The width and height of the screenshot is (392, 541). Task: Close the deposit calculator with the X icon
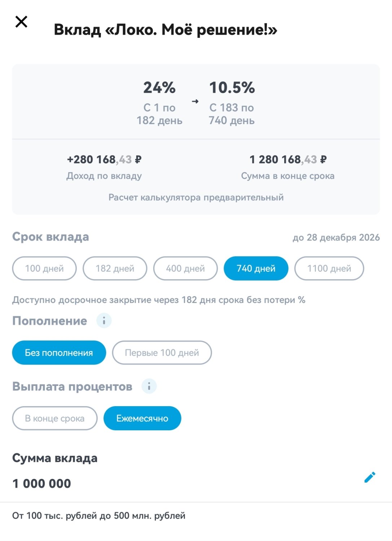(22, 22)
